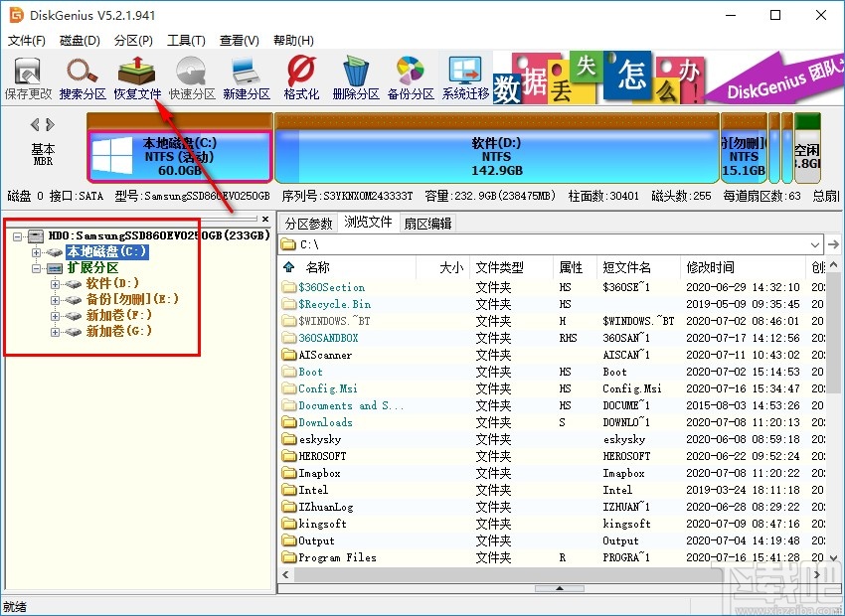Screen dimensions: 845x616
Task: Select 备份[勿删](E:) in the disk tree
Action: tap(132, 299)
